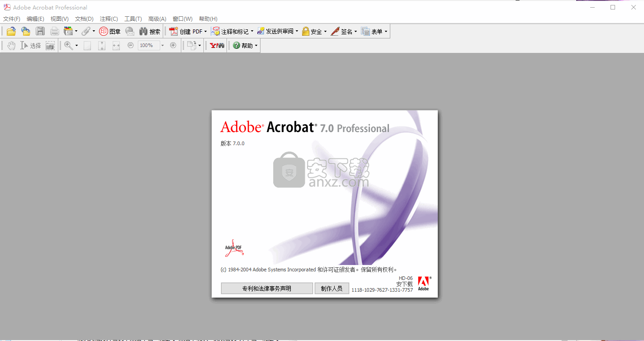
Task: Open the 窗口(W) menu
Action: click(x=182, y=19)
